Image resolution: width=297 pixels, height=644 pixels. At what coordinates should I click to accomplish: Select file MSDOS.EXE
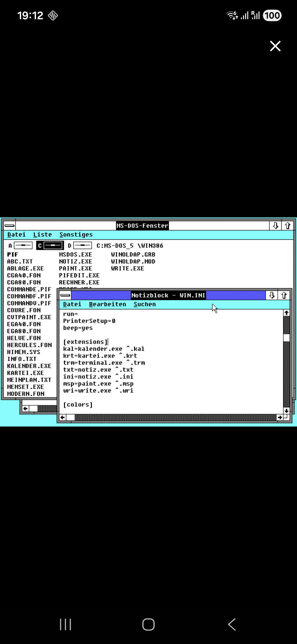click(76, 255)
